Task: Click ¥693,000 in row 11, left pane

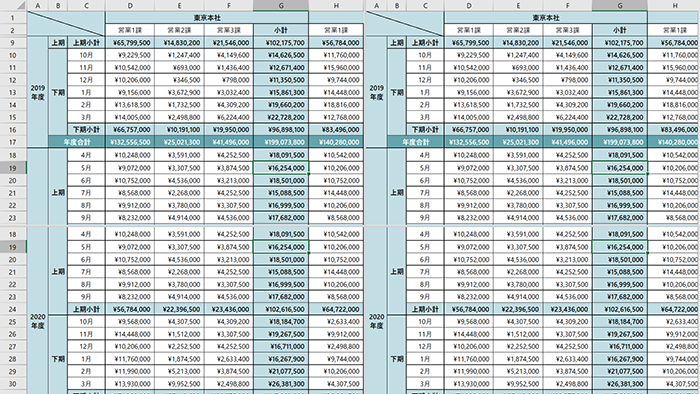Action: [179, 68]
